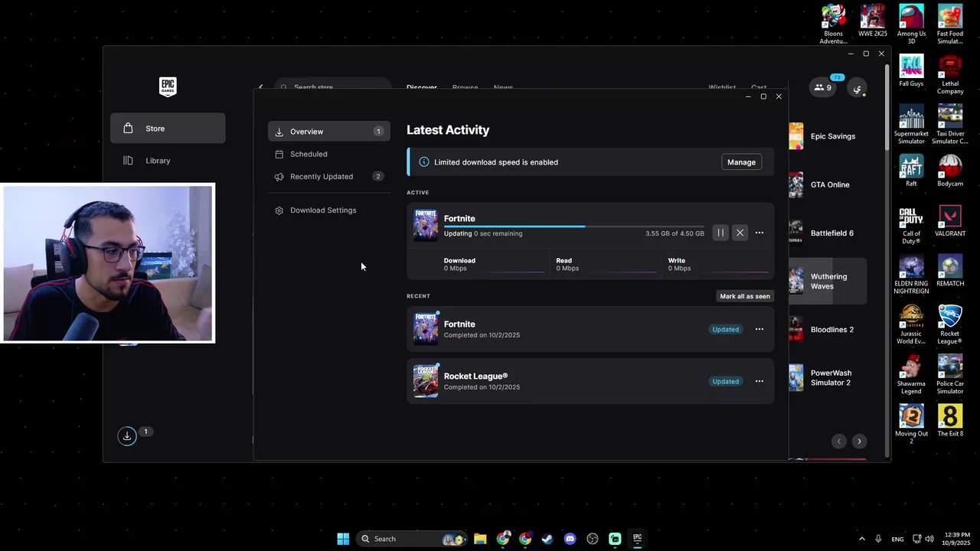Select Wuthering Waves in the featured list

tap(828, 281)
